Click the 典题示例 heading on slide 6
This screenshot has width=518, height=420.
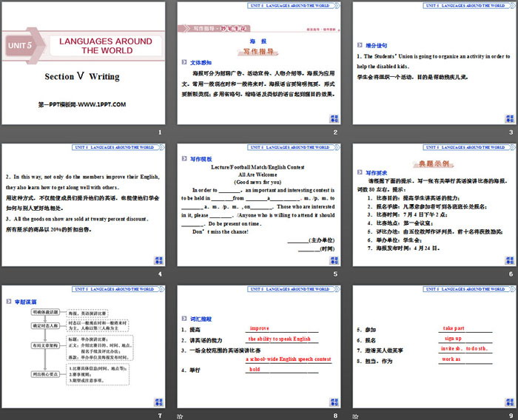[434, 163]
